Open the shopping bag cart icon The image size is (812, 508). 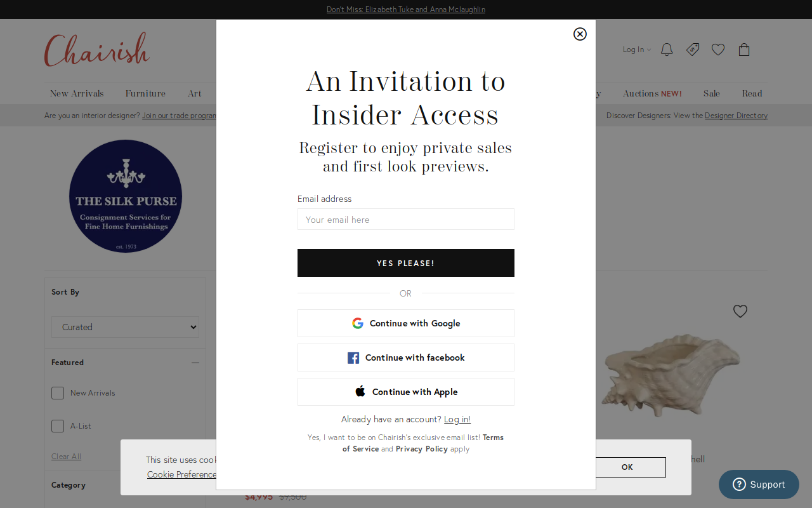[744, 50]
